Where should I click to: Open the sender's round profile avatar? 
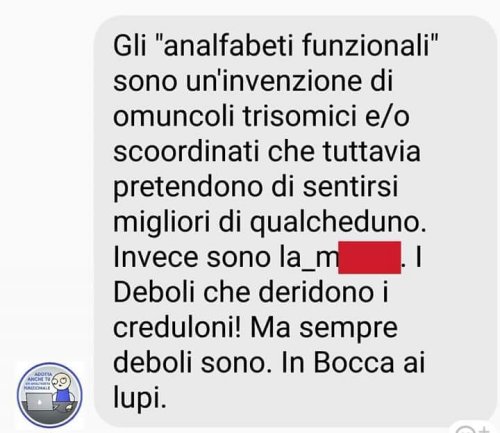(50, 395)
